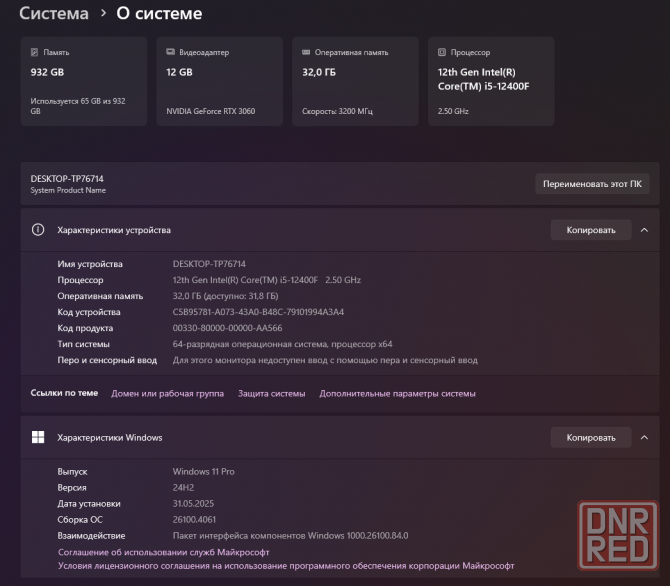Click Переименовать этот ПК button
The image size is (670, 586).
coord(592,184)
